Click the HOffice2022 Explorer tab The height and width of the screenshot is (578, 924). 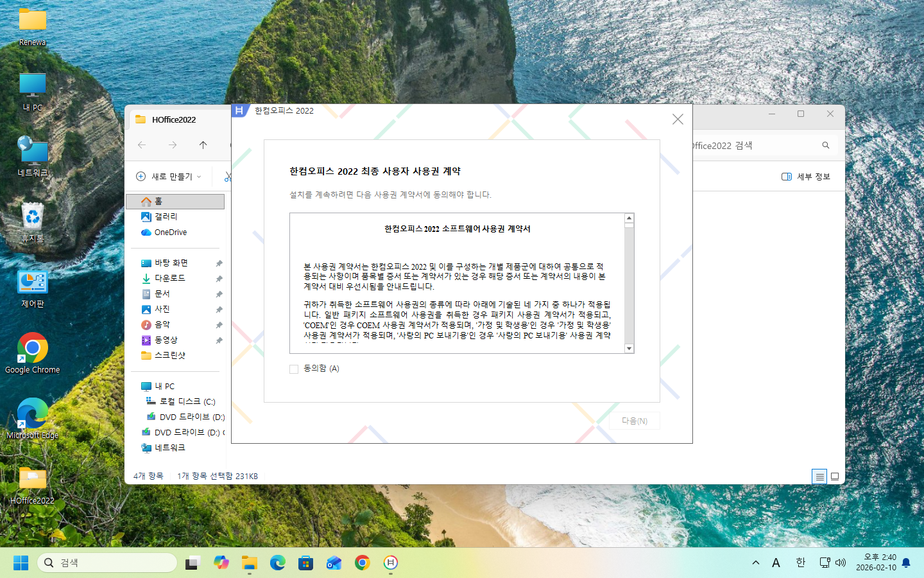(x=173, y=119)
